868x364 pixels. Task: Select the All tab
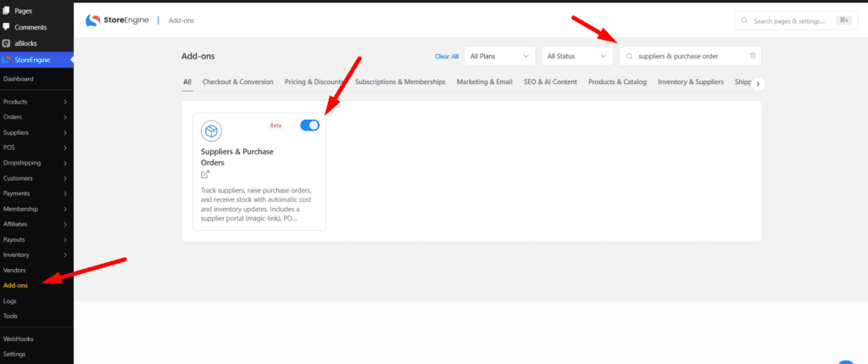pos(187,82)
